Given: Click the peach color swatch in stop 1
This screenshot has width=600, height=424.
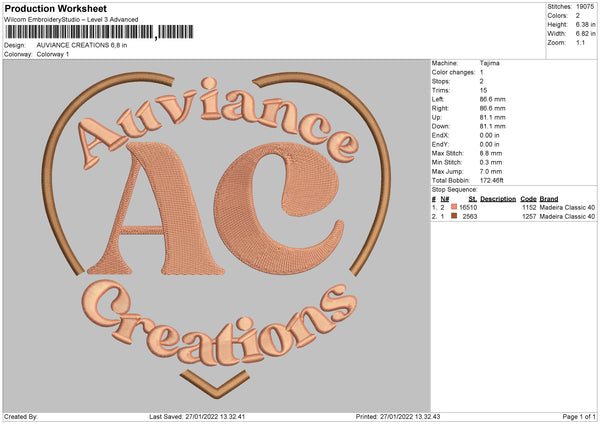Looking at the screenshot, I should (x=453, y=207).
